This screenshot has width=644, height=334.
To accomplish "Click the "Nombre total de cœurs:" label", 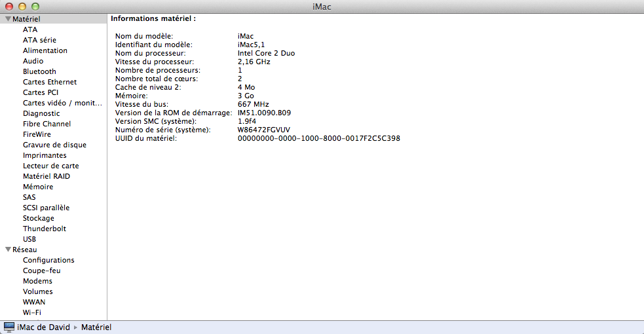I will pyautogui.click(x=157, y=79).
